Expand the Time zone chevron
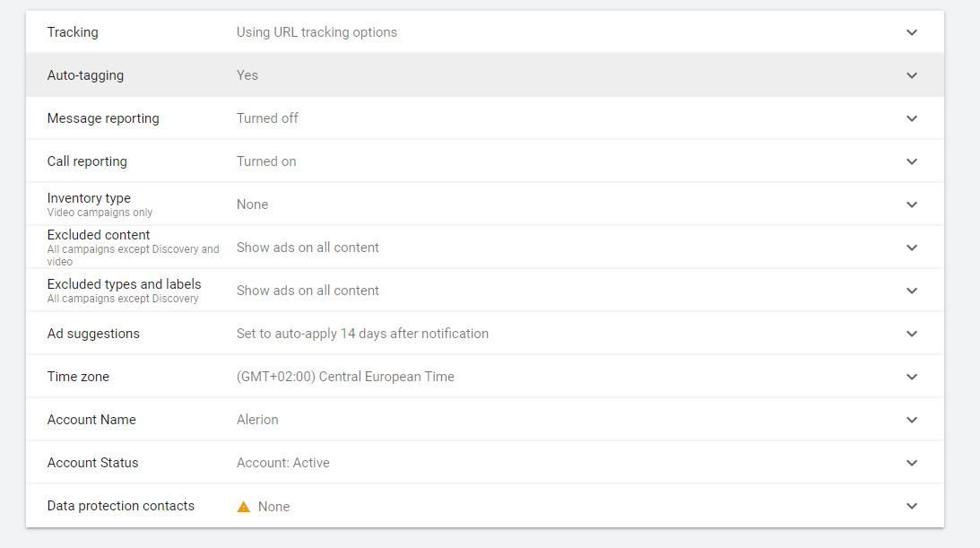This screenshot has height=548, width=980. [x=912, y=377]
